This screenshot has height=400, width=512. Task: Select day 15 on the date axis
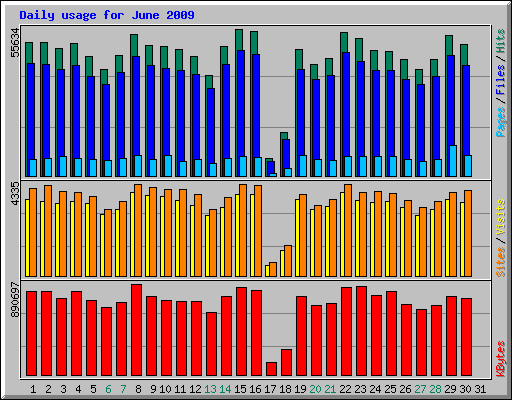[240, 389]
